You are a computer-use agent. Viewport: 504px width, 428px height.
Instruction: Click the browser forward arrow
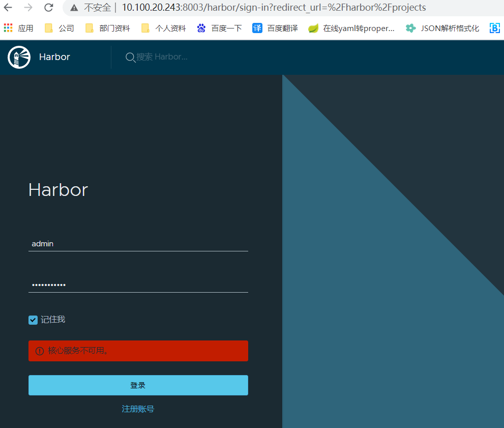(x=28, y=7)
